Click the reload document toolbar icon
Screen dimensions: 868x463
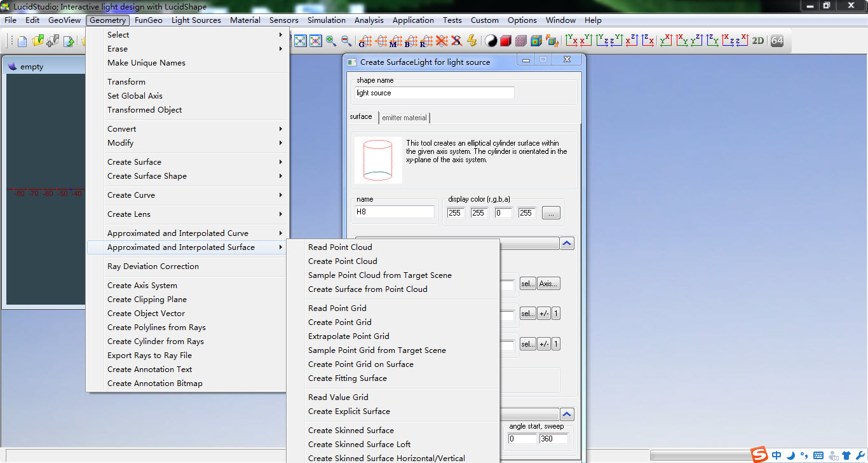[x=69, y=41]
